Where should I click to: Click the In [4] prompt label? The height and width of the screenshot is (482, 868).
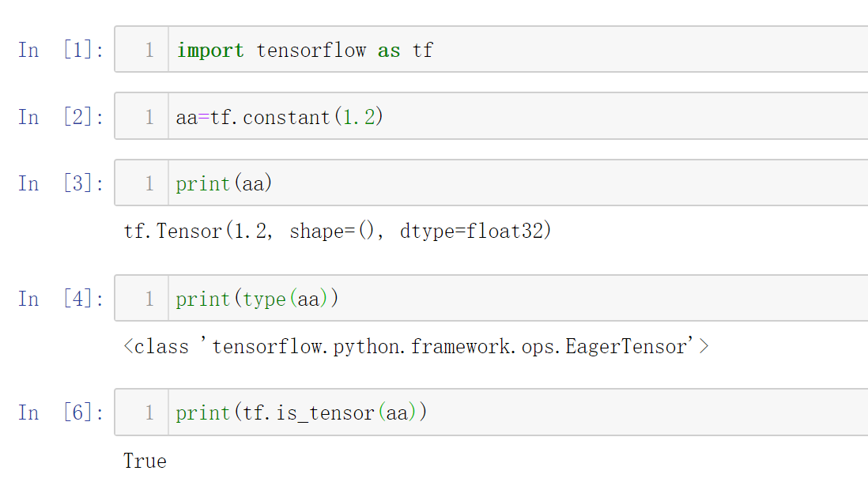pos(61,299)
